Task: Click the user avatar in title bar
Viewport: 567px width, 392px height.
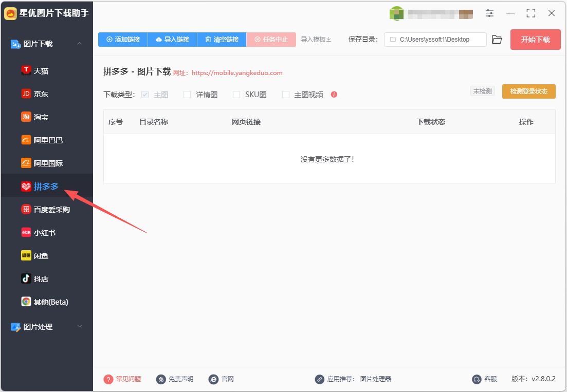Action: point(397,13)
